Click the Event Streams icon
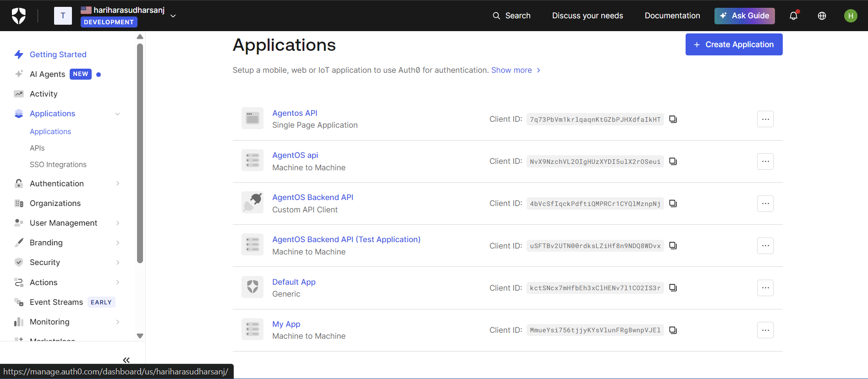The image size is (868, 379). [x=19, y=302]
